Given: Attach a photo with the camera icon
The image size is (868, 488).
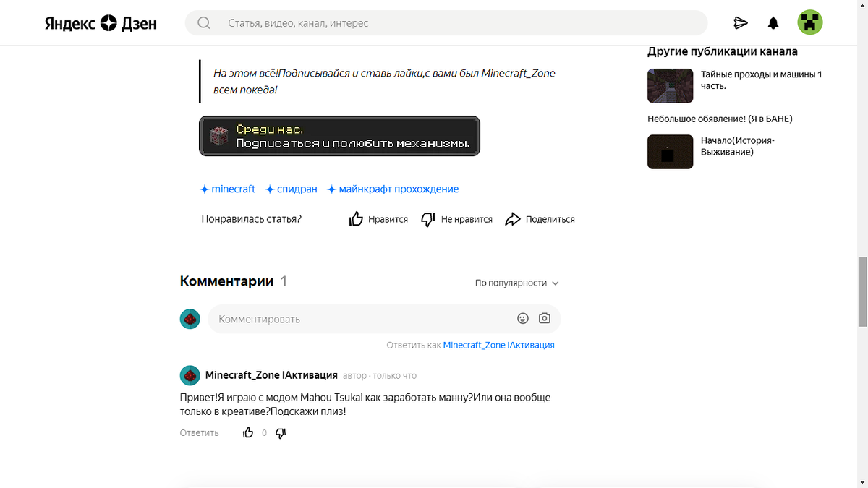Looking at the screenshot, I should coord(545,318).
